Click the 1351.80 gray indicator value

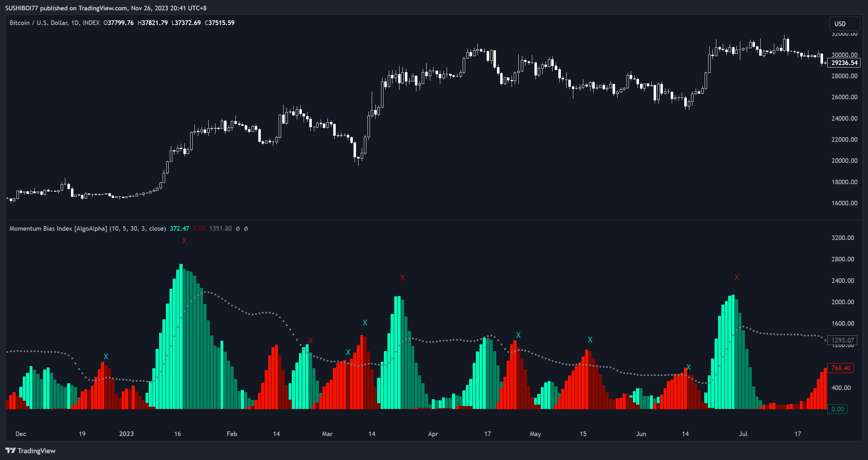coord(220,229)
